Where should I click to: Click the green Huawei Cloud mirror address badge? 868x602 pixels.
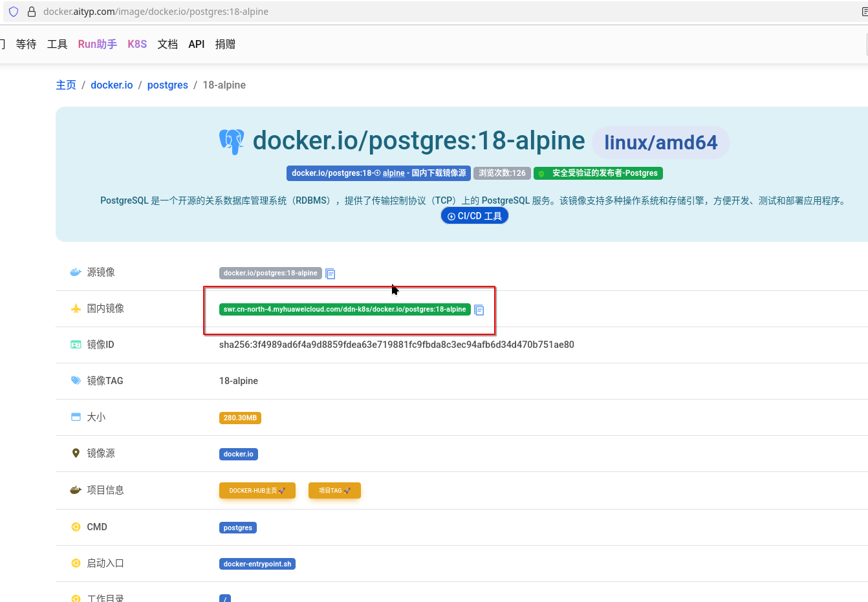coord(345,309)
